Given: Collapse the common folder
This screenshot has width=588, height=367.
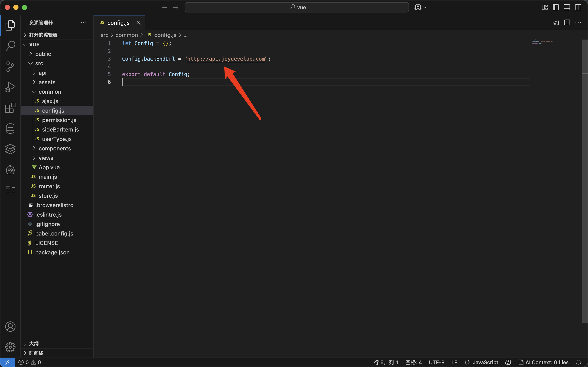Looking at the screenshot, I should pyautogui.click(x=57, y=92).
